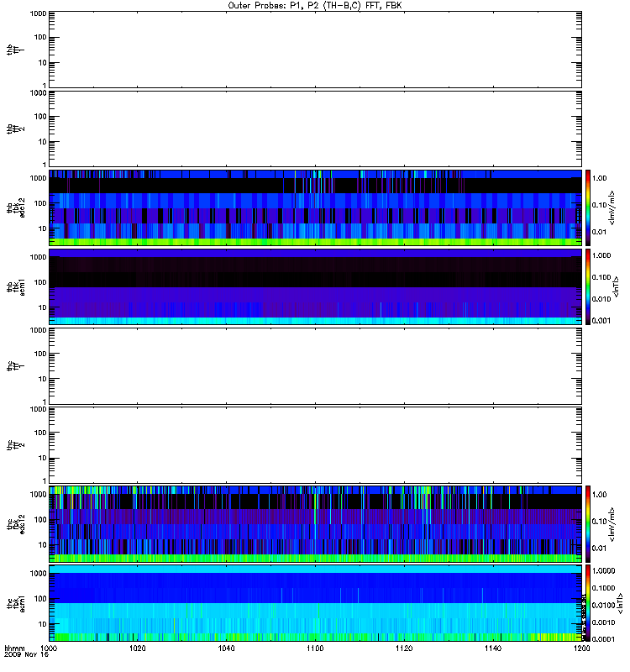
Task: Click the <|nT|> unit beside thc scm1 colorbar
Action: pos(619,604)
